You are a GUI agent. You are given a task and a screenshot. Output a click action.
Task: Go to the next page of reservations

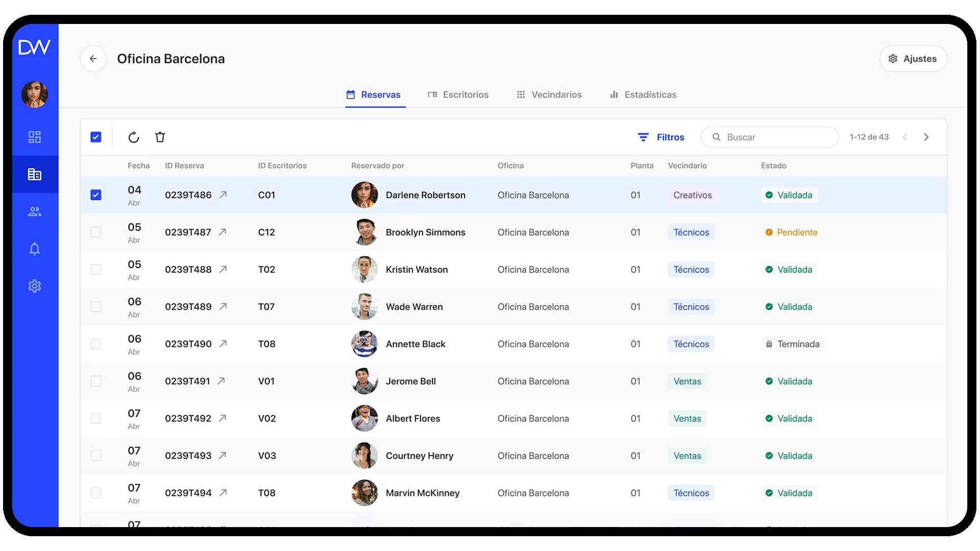point(926,137)
